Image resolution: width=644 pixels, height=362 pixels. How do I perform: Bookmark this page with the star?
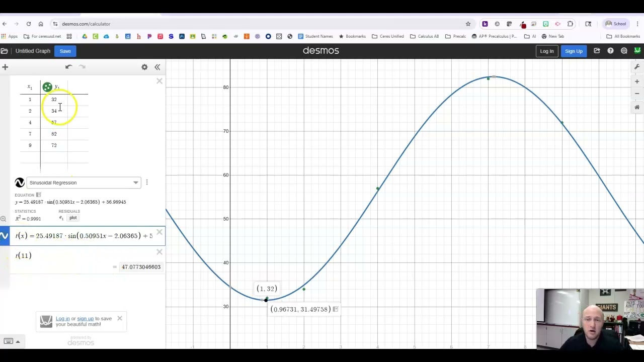pyautogui.click(x=468, y=24)
